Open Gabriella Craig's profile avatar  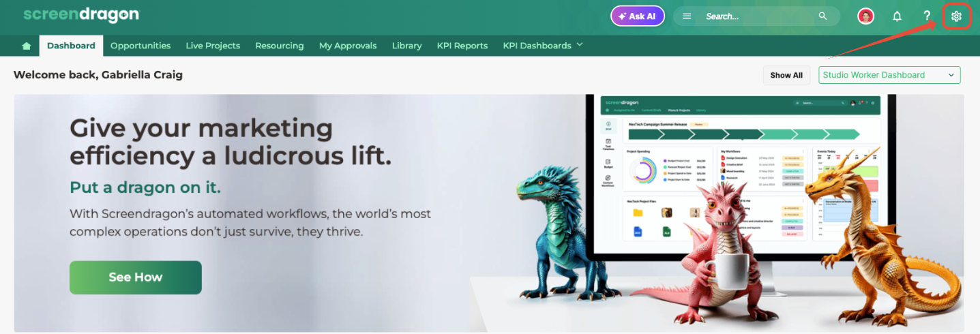865,16
